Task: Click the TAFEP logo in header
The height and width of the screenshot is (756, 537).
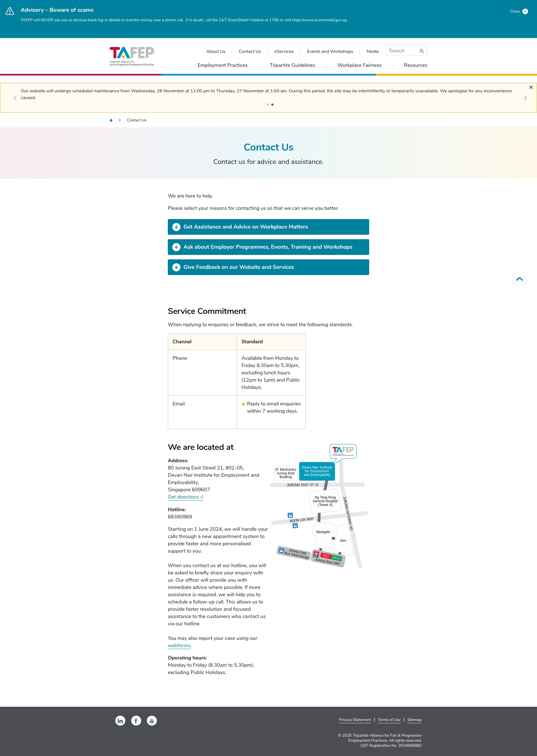Action: coord(132,56)
